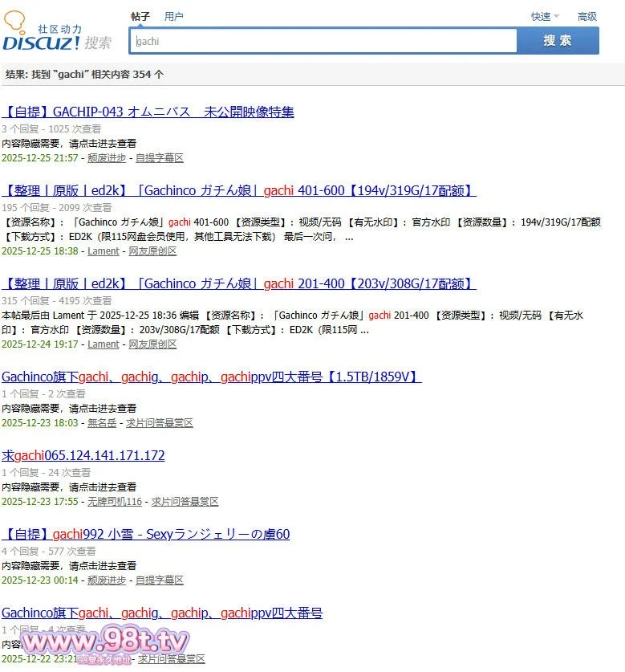Open the 高级 advanced search link

[586, 16]
